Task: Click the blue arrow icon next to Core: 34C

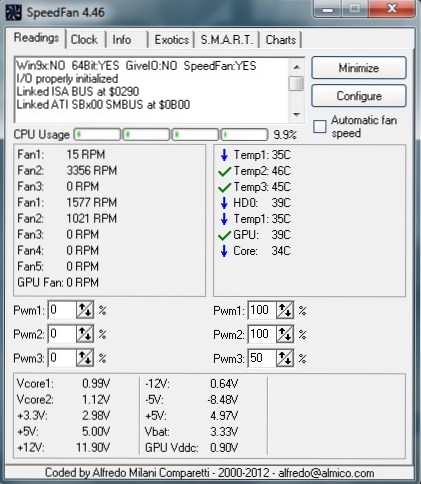Action: pos(224,251)
